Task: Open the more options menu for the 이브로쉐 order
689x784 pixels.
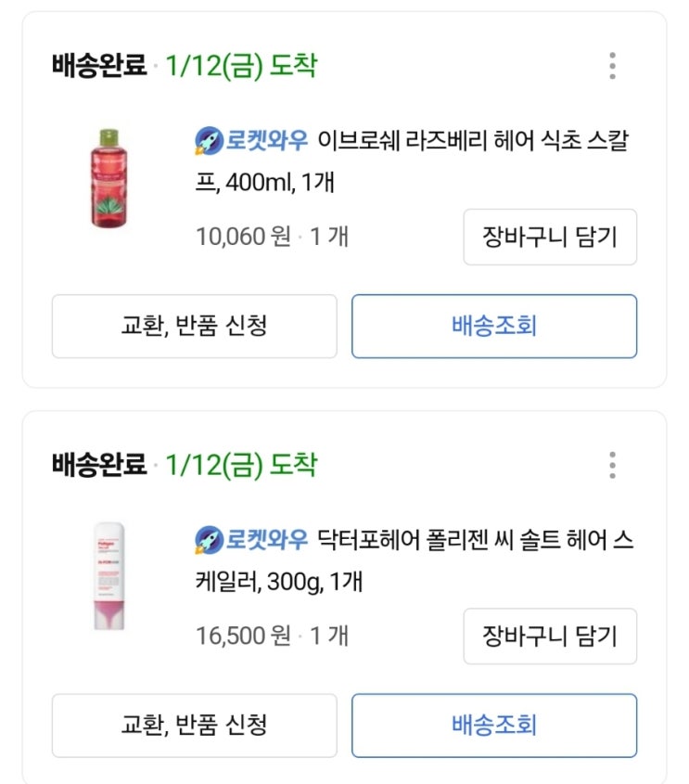Action: click(612, 67)
